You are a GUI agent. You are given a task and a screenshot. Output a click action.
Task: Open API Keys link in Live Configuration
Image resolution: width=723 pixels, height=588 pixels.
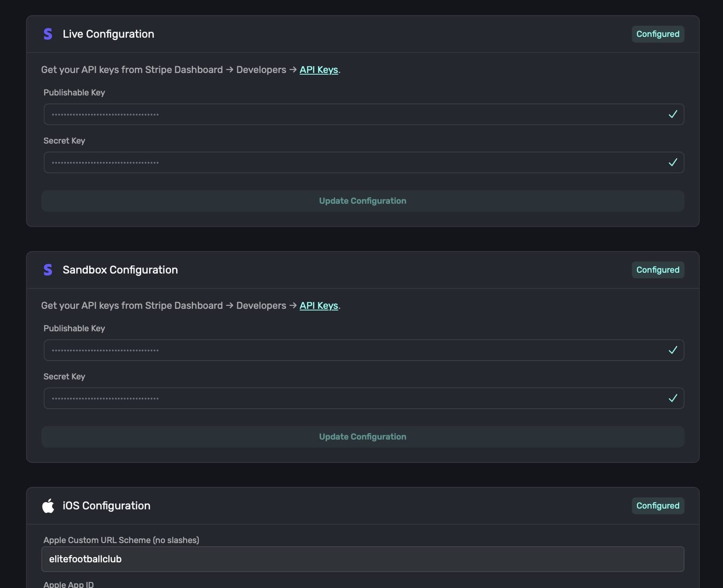pyautogui.click(x=319, y=70)
